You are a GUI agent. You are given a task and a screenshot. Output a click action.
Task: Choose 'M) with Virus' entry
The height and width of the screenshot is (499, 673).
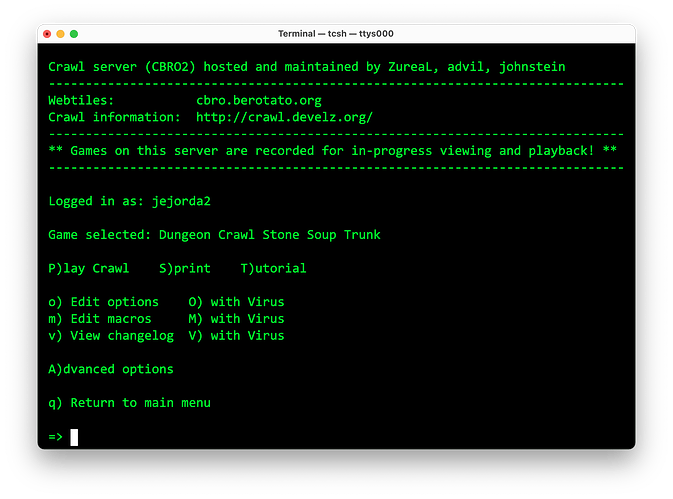coord(236,319)
